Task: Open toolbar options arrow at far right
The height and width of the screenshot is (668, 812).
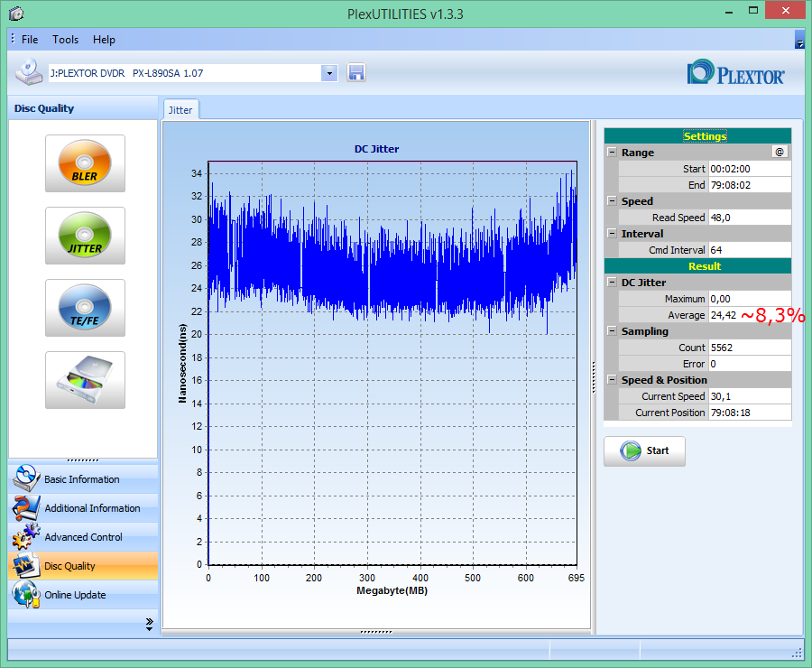Action: pos(799,41)
